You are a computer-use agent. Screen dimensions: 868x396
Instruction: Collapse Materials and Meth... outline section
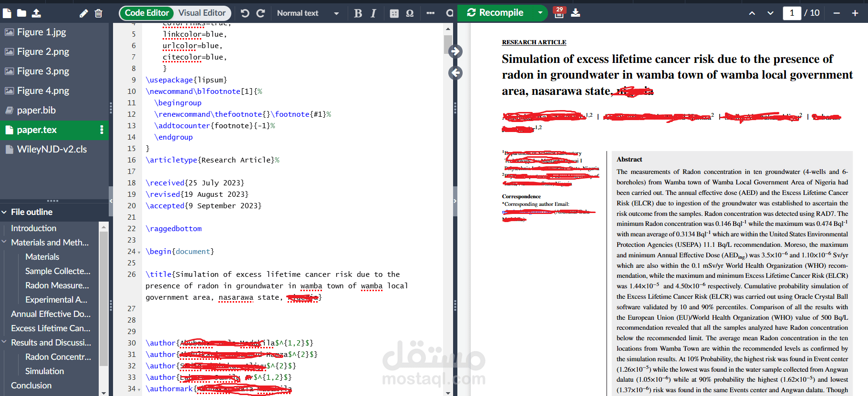coord(4,242)
